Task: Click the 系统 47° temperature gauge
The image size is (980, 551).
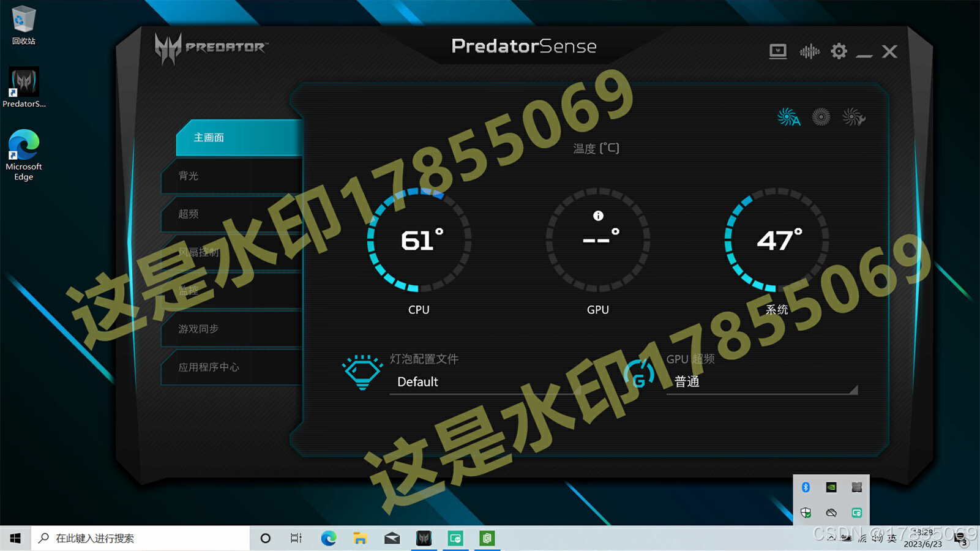Action: pyautogui.click(x=777, y=240)
